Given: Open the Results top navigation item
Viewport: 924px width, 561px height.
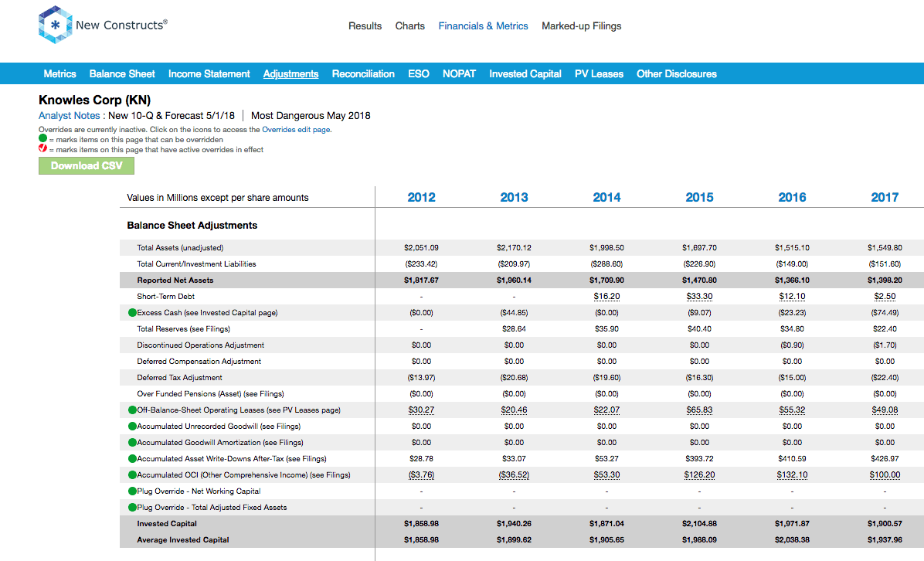Looking at the screenshot, I should point(365,26).
